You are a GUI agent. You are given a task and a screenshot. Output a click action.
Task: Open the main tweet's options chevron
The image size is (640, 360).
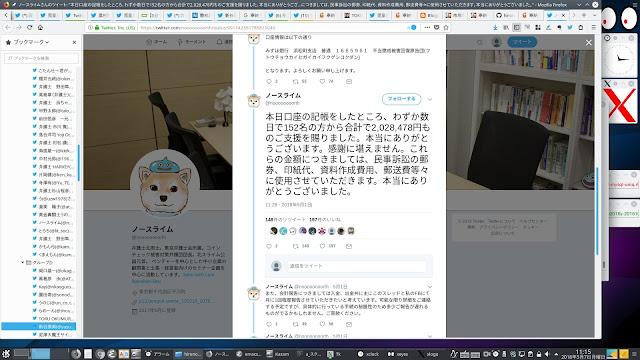click(x=430, y=99)
